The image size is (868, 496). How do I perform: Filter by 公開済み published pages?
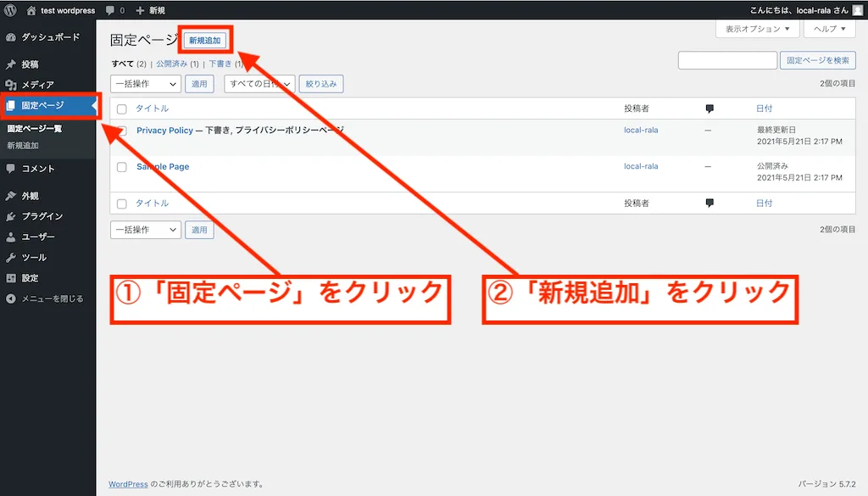click(x=171, y=64)
